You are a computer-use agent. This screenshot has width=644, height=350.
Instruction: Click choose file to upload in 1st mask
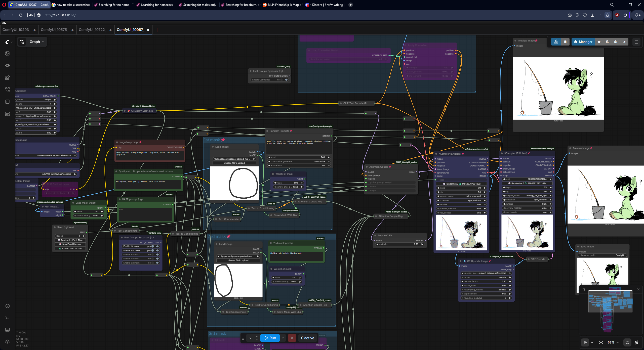tap(234, 163)
